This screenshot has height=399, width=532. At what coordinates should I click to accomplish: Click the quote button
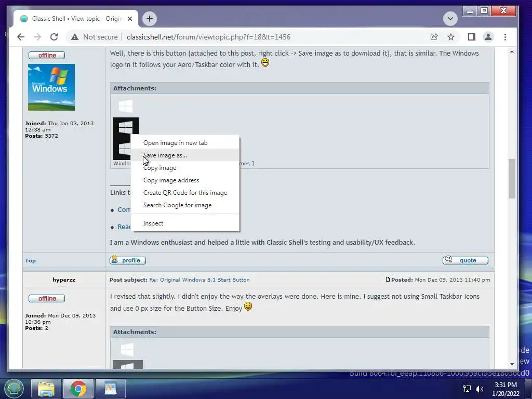pyautogui.click(x=465, y=260)
